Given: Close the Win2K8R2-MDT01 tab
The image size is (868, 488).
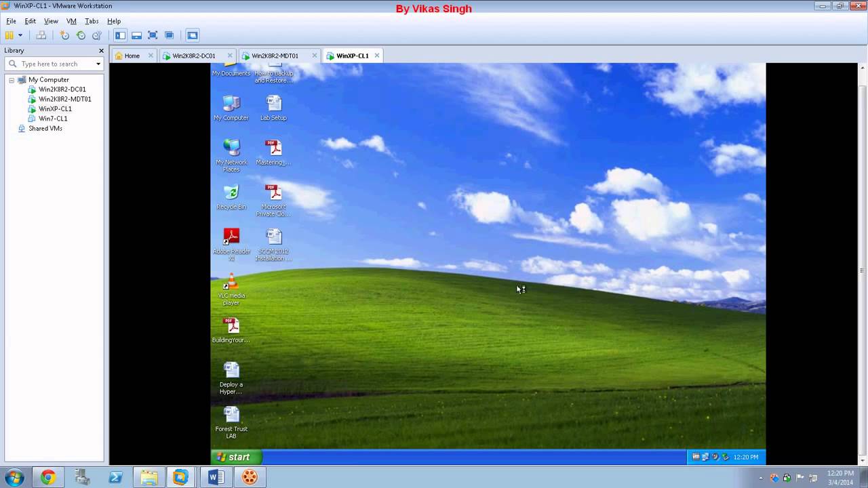Looking at the screenshot, I should [315, 56].
